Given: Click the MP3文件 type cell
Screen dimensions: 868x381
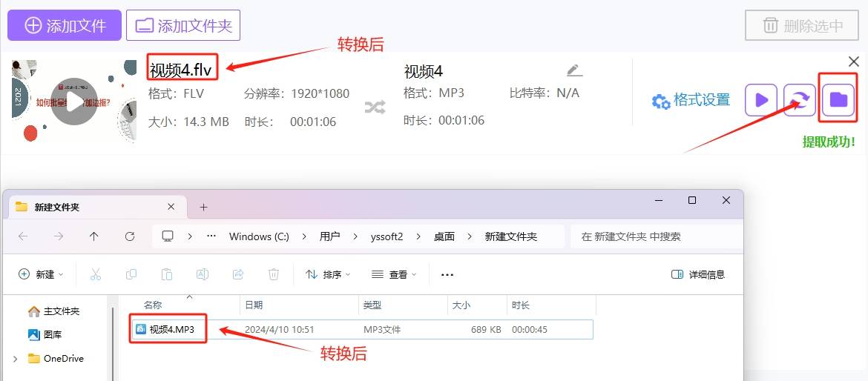Looking at the screenshot, I should (383, 330).
